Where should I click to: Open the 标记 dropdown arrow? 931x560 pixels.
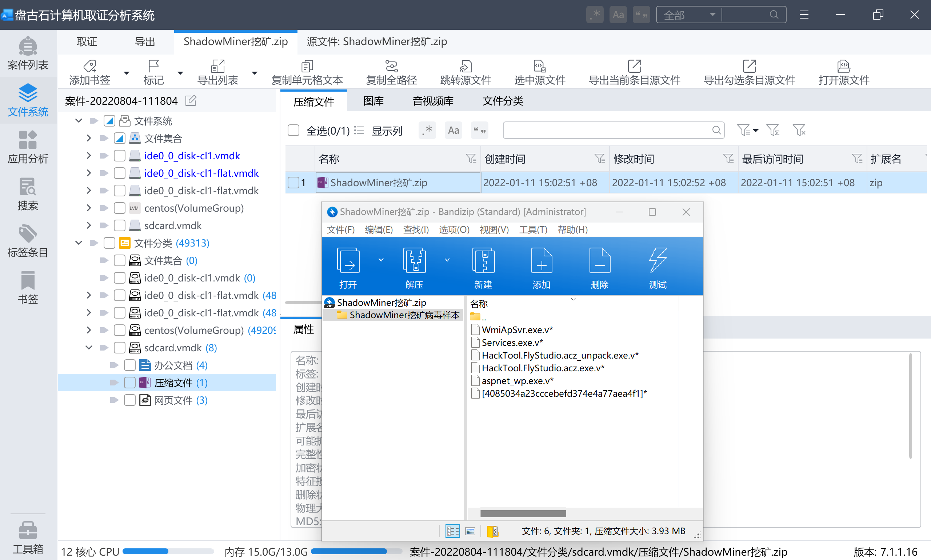pos(180,73)
